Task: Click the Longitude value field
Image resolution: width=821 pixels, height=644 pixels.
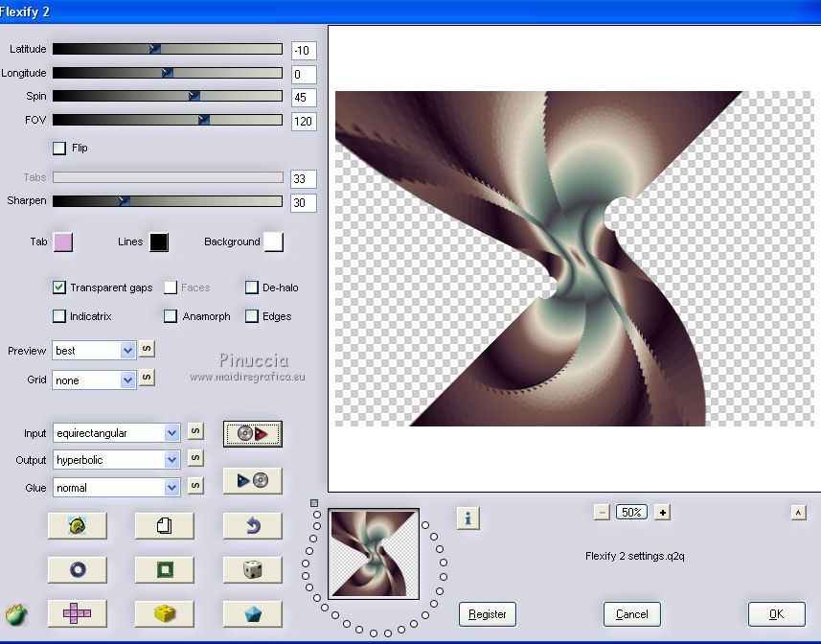Action: pyautogui.click(x=304, y=75)
